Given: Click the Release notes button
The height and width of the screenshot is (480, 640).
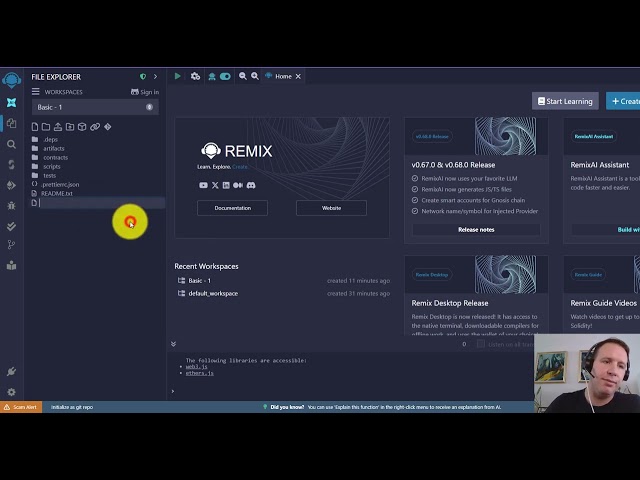Looking at the screenshot, I should [x=476, y=230].
